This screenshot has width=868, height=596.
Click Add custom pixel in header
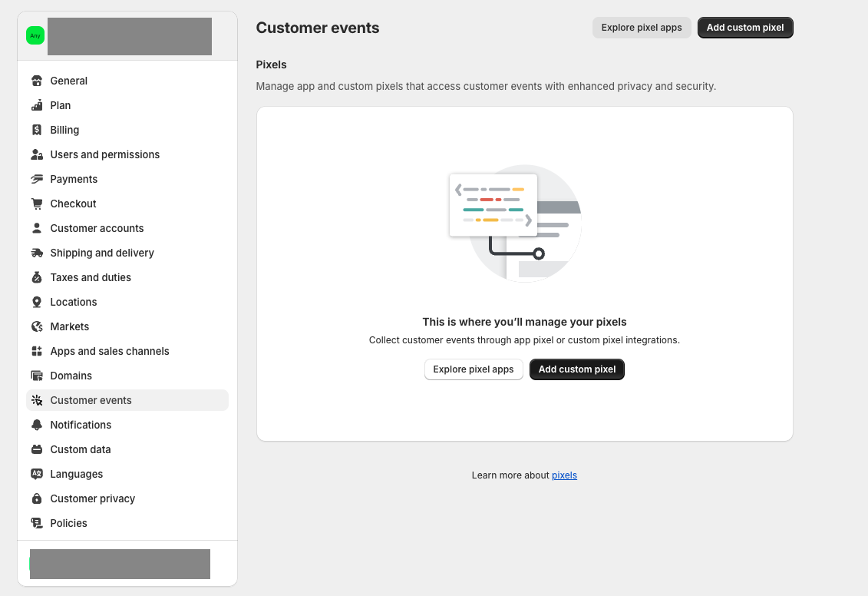745,28
